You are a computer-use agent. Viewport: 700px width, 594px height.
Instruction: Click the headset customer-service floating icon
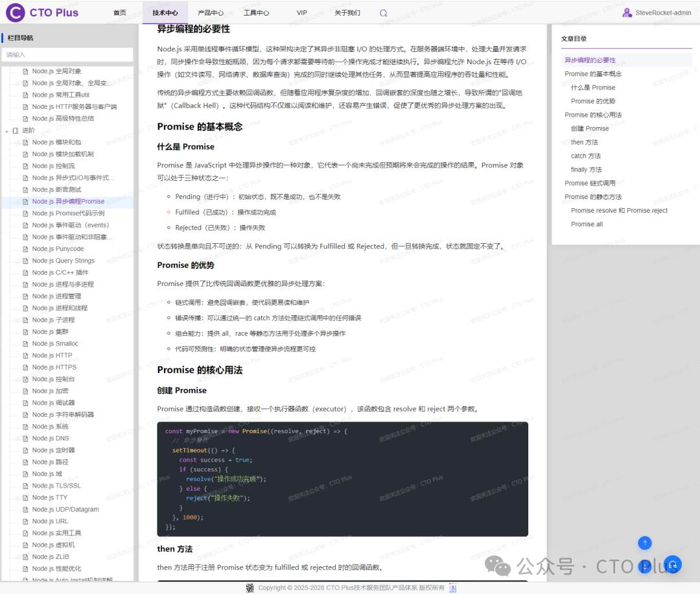(x=673, y=564)
